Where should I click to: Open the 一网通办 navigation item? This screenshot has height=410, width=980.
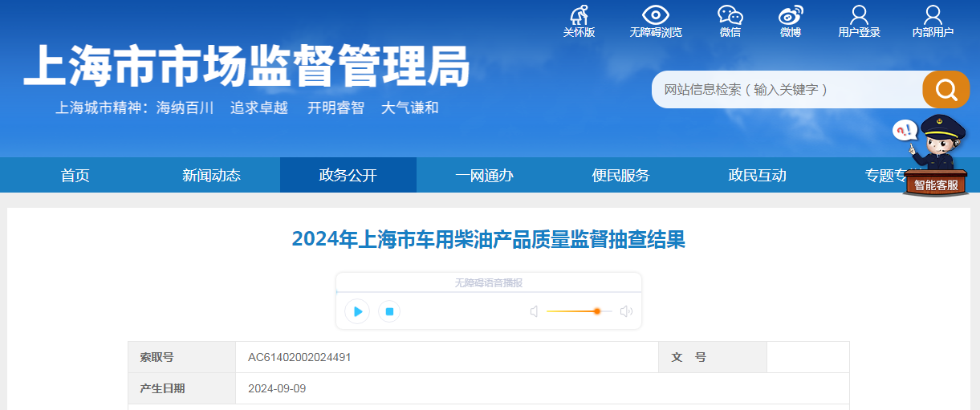pyautogui.click(x=485, y=175)
